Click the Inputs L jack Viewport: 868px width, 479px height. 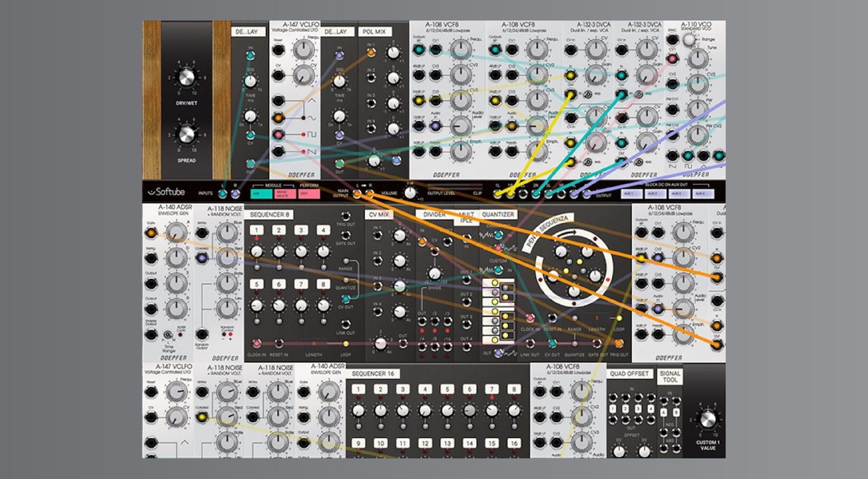(x=223, y=194)
